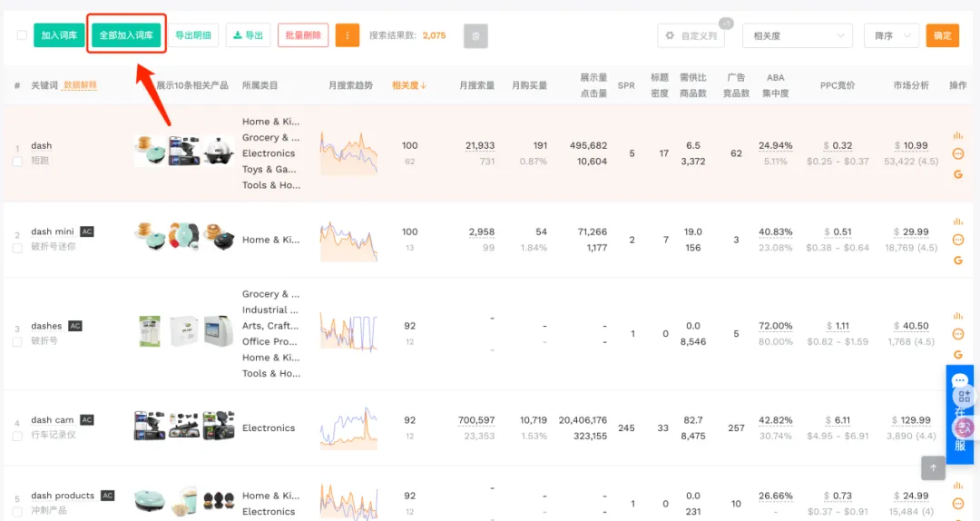Click the Google G icon for dash mini
This screenshot has width=980, height=521.
[957, 260]
